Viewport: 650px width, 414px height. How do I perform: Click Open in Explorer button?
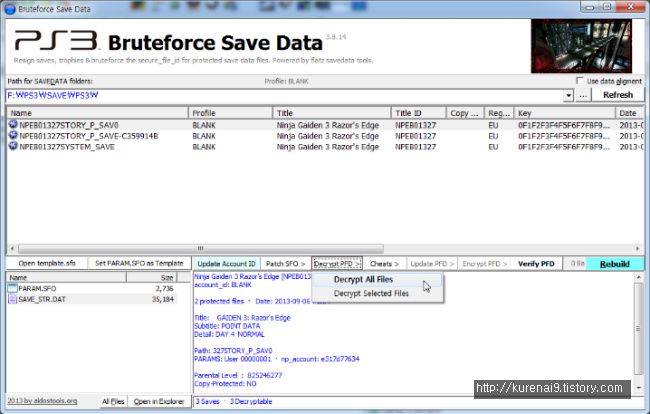tap(159, 401)
